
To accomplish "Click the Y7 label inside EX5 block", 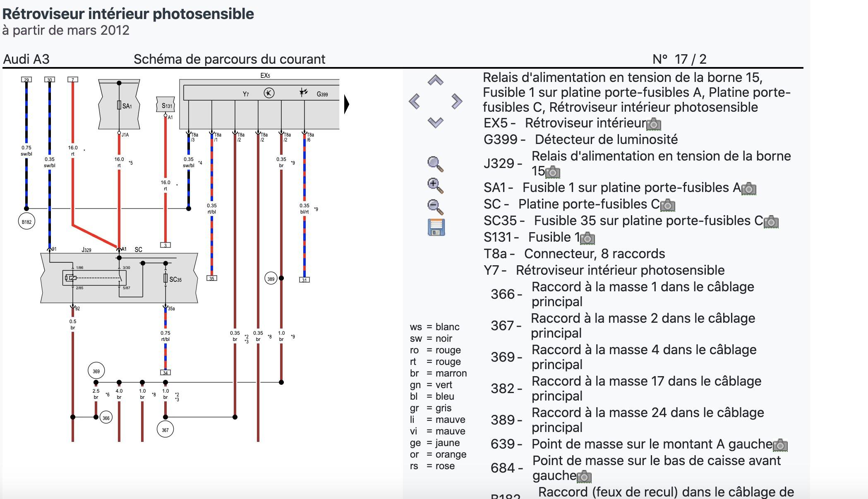I will pos(246,94).
